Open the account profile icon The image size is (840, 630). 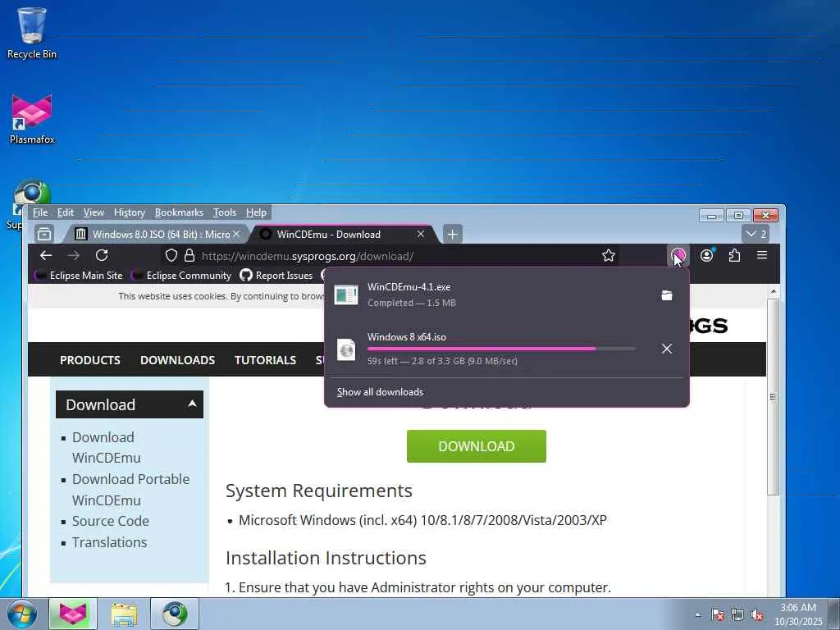pyautogui.click(x=706, y=256)
